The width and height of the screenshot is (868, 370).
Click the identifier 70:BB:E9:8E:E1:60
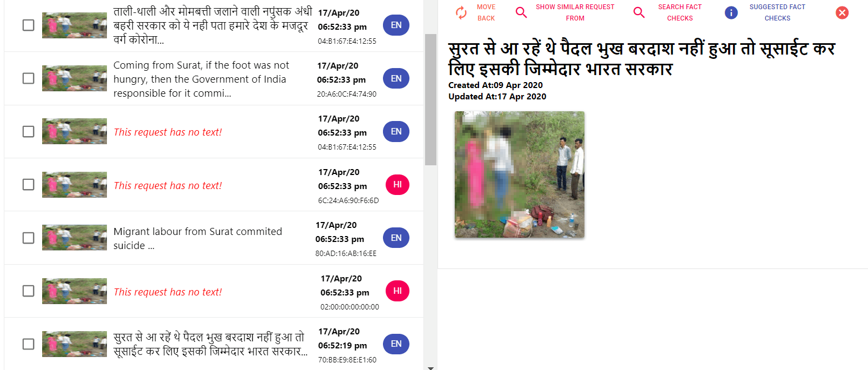coord(347,360)
